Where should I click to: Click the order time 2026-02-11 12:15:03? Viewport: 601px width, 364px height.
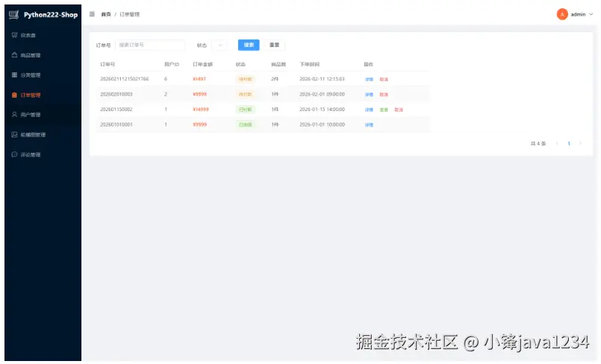[322, 79]
